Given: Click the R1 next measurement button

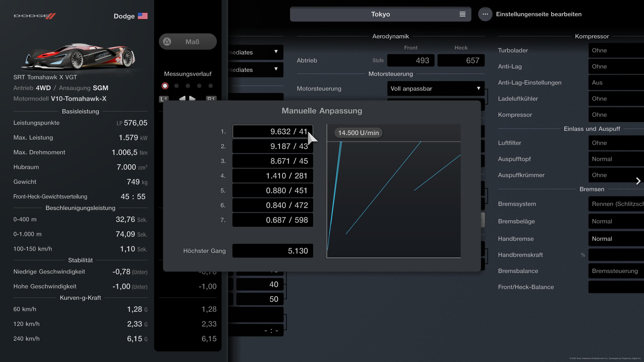Looking at the screenshot, I should 211,99.
